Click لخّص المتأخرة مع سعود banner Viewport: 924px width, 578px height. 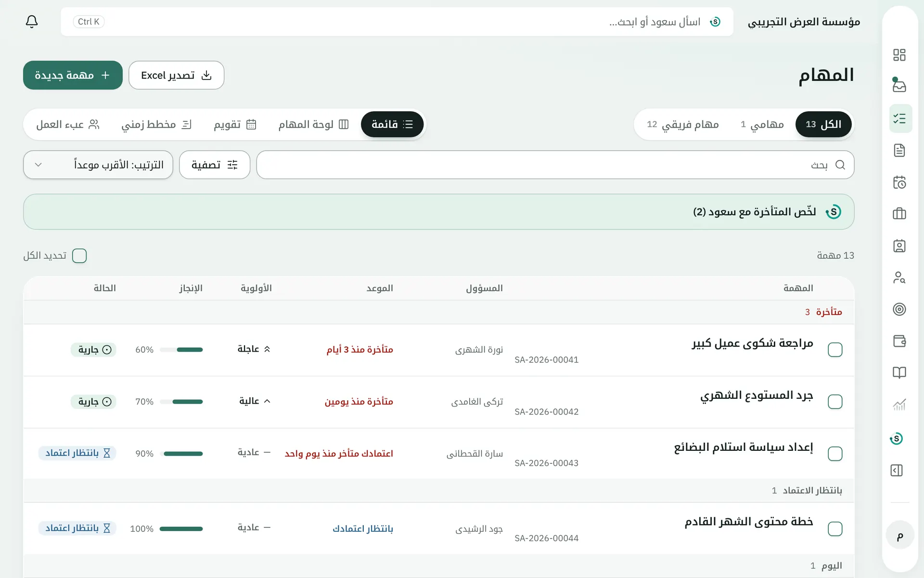[439, 212]
